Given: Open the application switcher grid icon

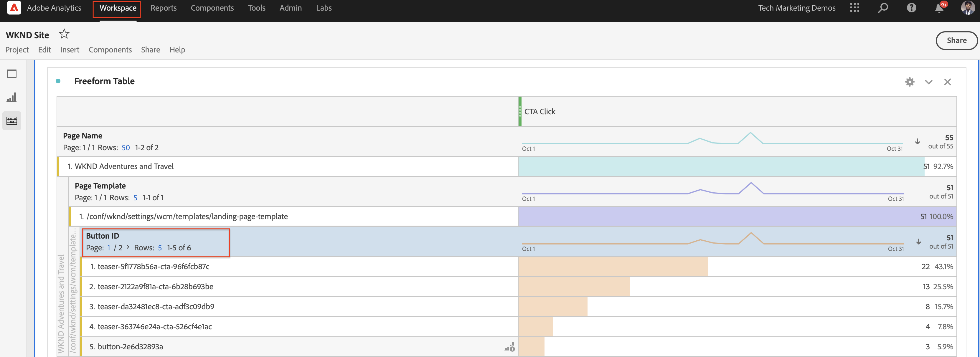Looking at the screenshot, I should point(854,8).
